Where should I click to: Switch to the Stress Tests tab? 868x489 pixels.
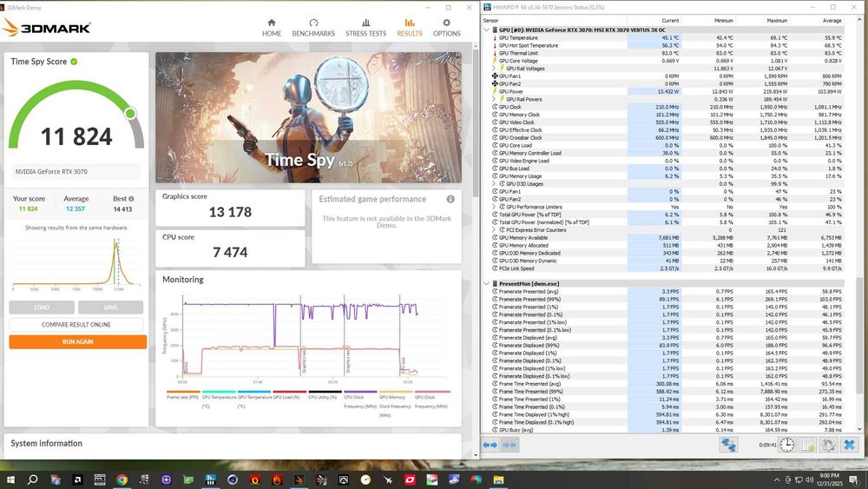pyautogui.click(x=366, y=27)
